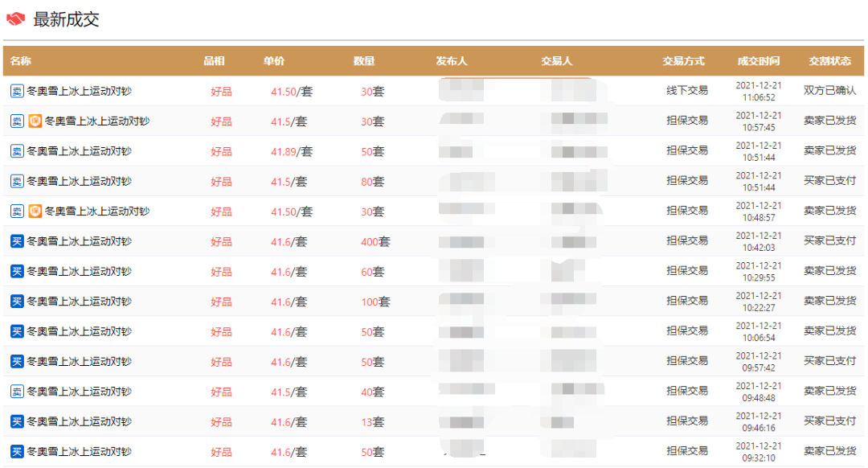Click the buy icon in the 60套 row
868x468 pixels.
(17, 271)
